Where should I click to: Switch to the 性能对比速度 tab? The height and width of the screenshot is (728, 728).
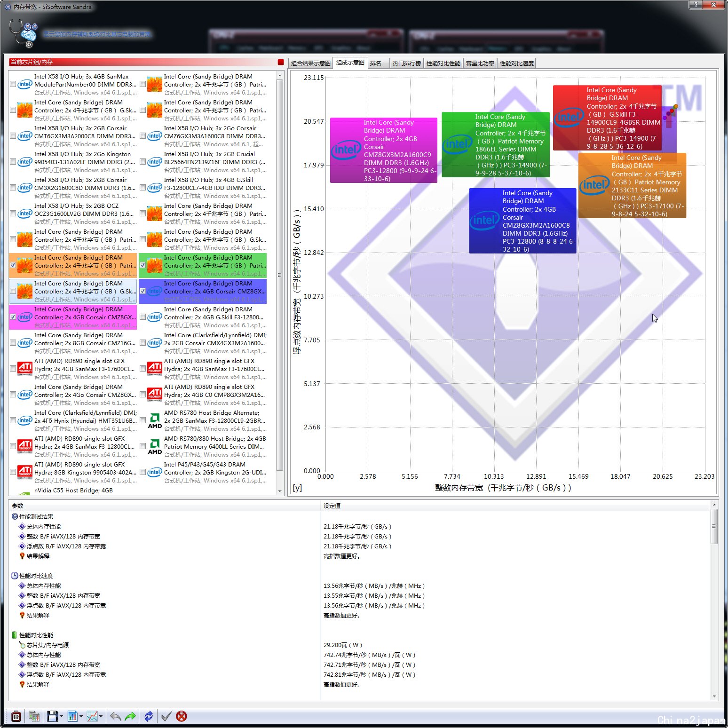click(x=517, y=63)
